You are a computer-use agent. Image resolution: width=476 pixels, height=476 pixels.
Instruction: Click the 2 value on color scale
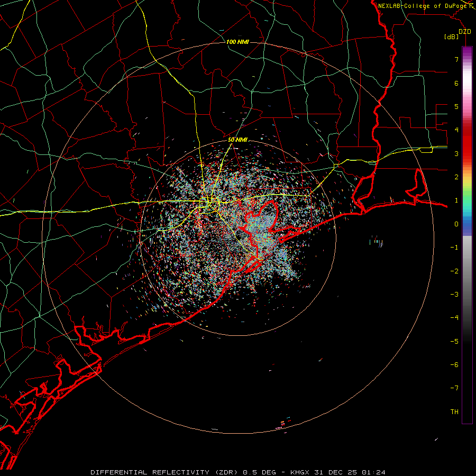pos(456,177)
